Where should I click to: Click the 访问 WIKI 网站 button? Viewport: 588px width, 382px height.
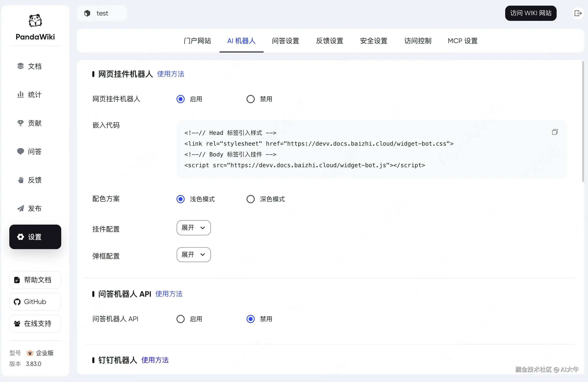(530, 13)
